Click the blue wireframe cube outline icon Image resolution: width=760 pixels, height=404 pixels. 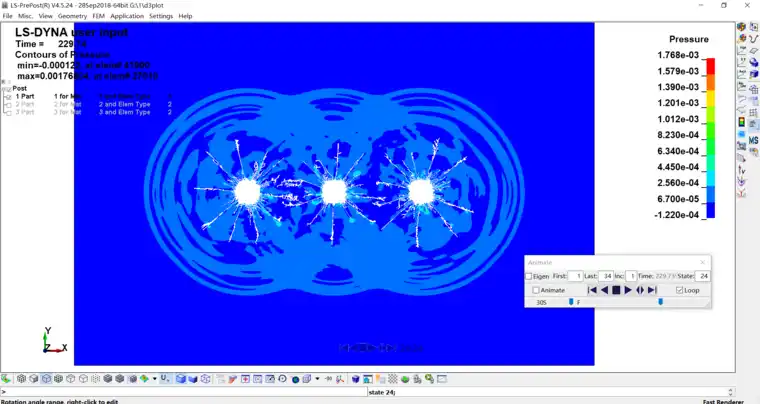pos(206,379)
